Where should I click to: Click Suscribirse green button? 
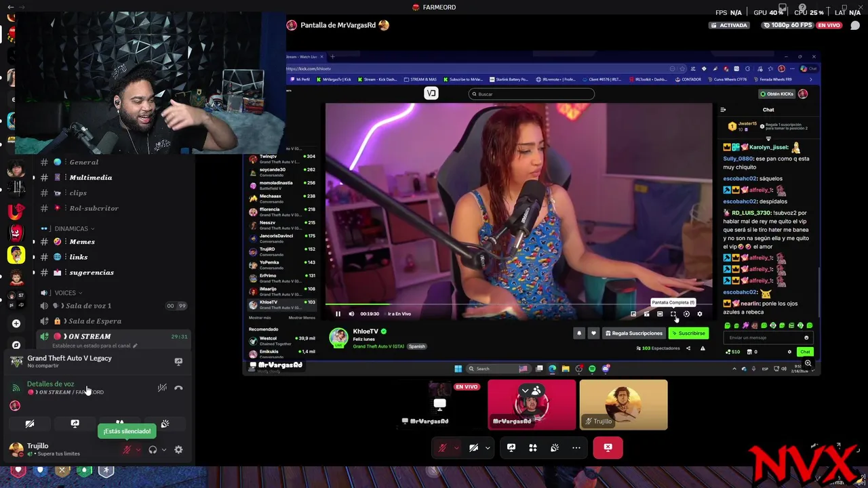pyautogui.click(x=689, y=333)
